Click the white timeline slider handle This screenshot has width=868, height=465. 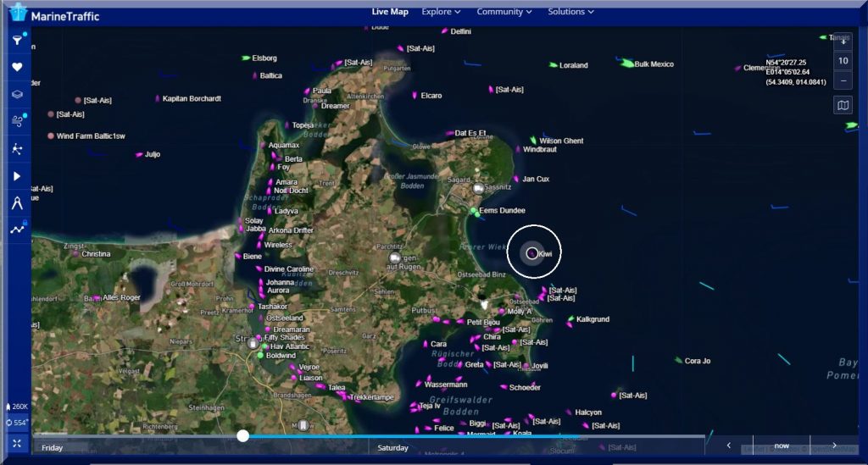click(243, 435)
